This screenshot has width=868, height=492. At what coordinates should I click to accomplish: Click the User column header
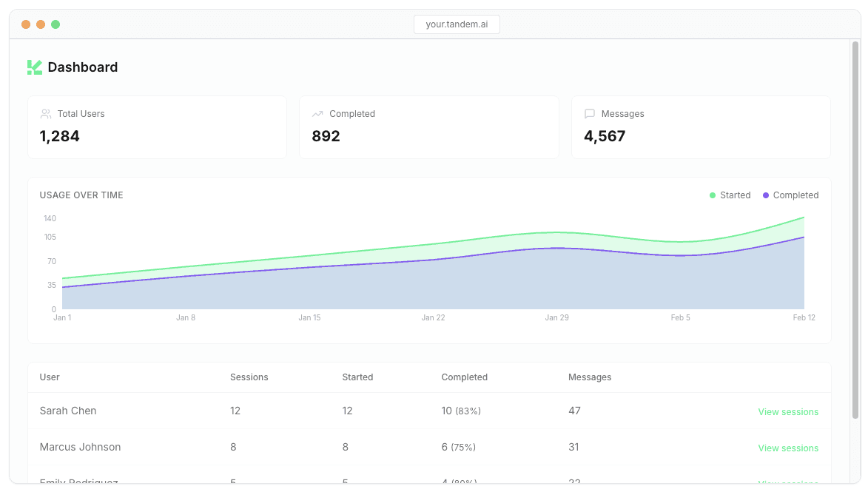50,377
